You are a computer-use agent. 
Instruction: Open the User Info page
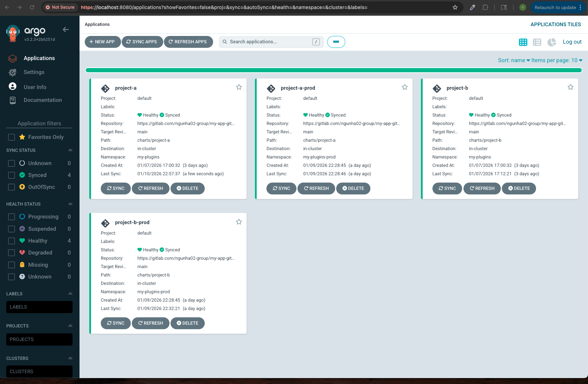(x=35, y=87)
